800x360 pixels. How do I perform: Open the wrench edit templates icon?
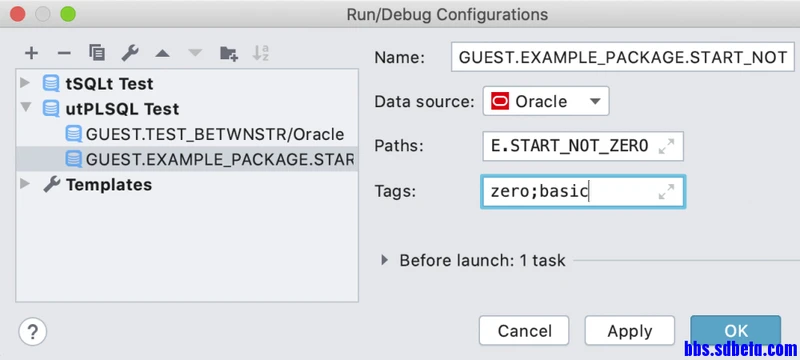tap(130, 53)
